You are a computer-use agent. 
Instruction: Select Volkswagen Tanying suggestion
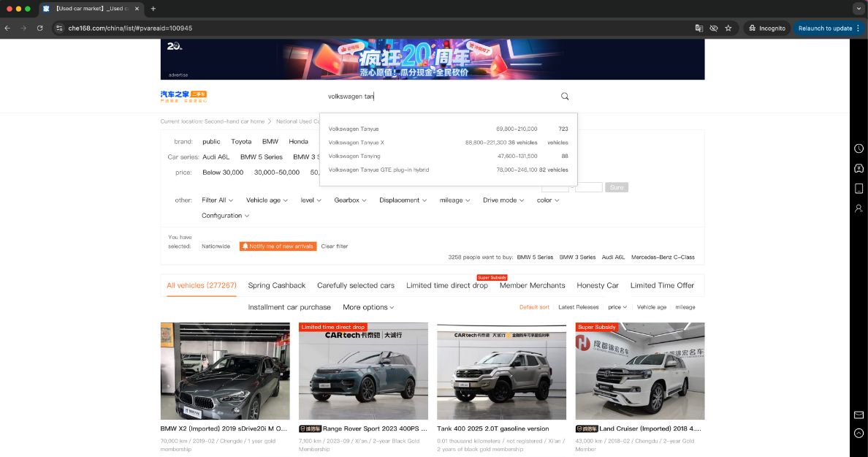click(449, 156)
